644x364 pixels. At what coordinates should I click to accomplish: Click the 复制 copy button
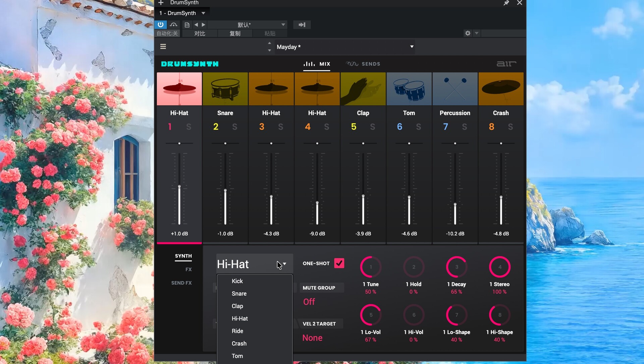(235, 34)
